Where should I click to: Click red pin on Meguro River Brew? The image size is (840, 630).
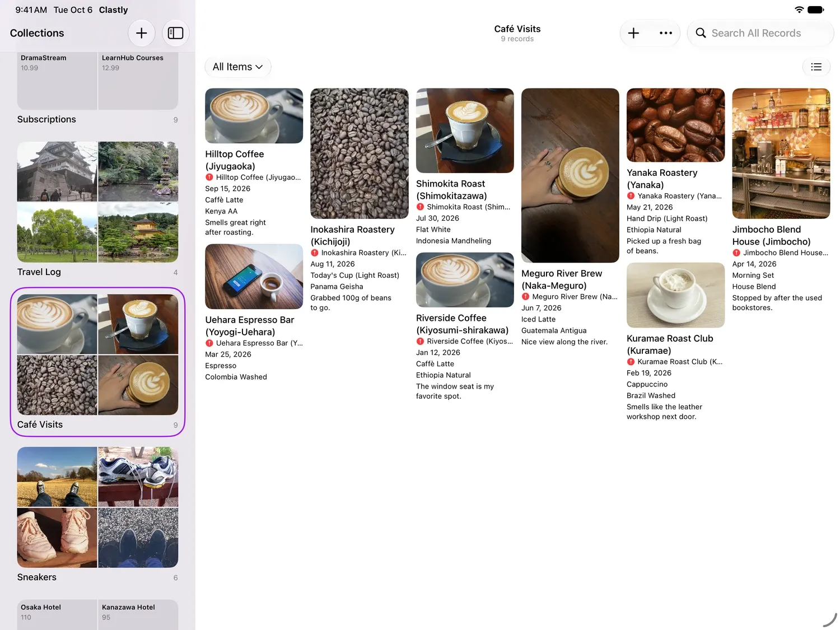point(525,297)
